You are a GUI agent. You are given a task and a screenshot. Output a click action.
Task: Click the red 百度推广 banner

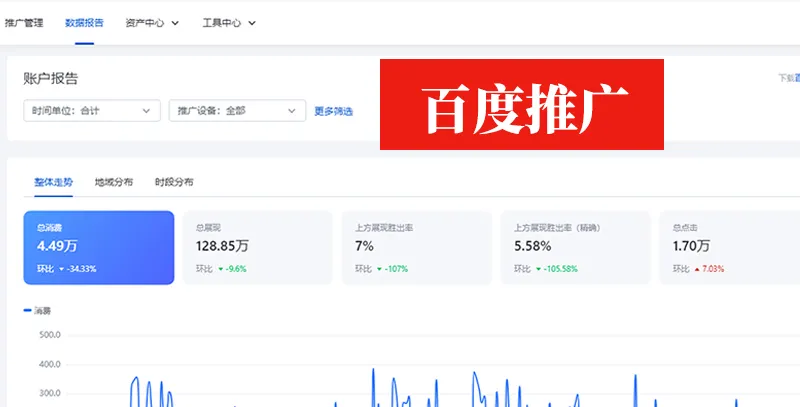tap(521, 104)
